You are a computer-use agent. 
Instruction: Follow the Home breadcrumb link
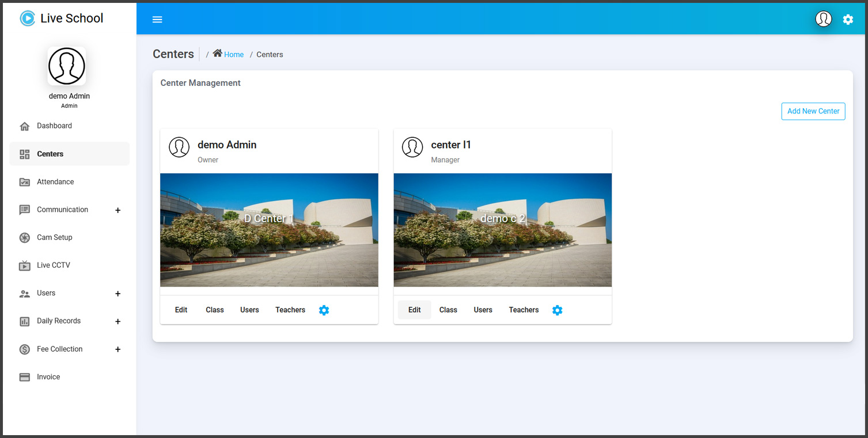tap(234, 55)
